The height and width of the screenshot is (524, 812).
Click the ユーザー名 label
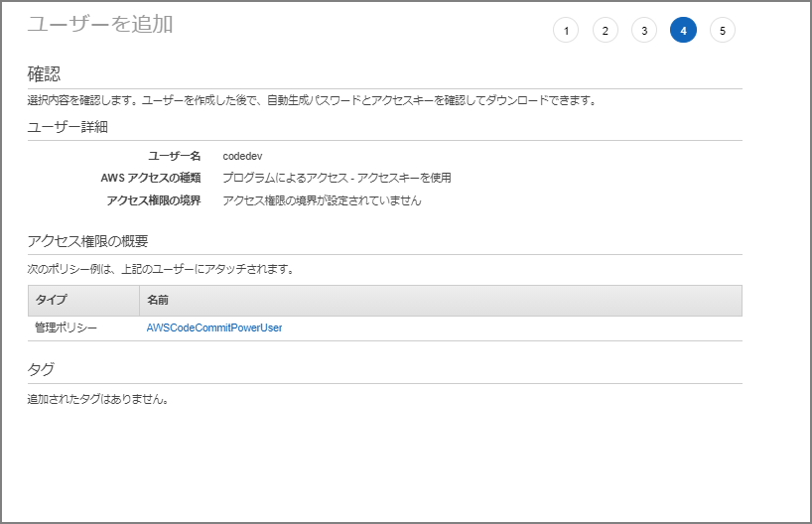[175, 156]
